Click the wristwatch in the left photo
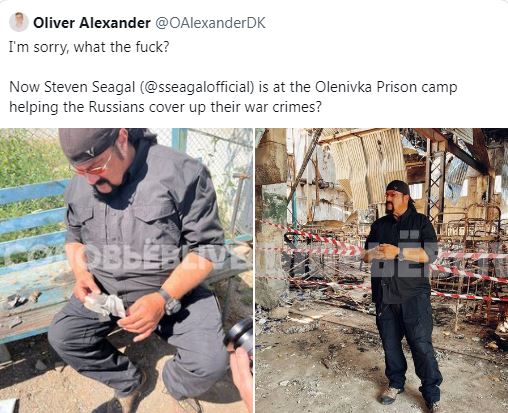 (x=171, y=301)
